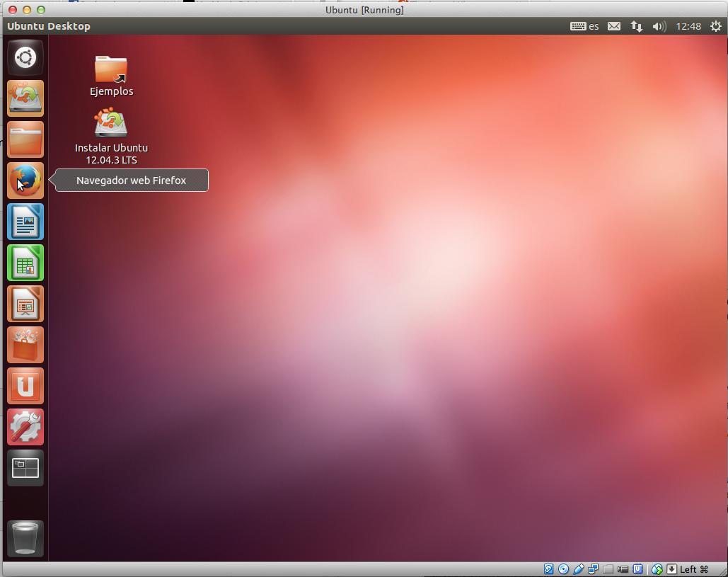Open Ubuntu Software Center shopping bag
The width and height of the screenshot is (728, 577).
pyautogui.click(x=25, y=345)
